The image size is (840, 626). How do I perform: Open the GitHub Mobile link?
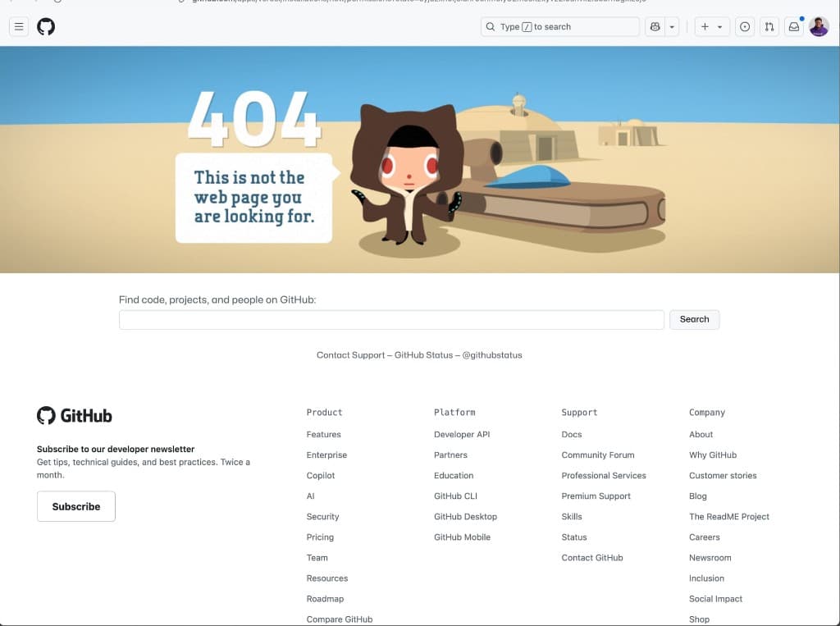[463, 537]
